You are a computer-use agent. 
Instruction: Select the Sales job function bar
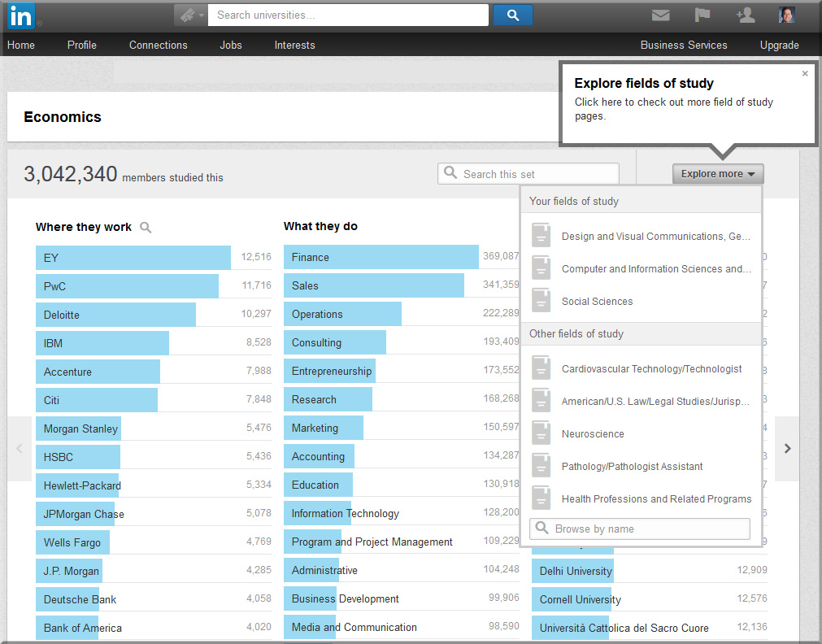374,285
